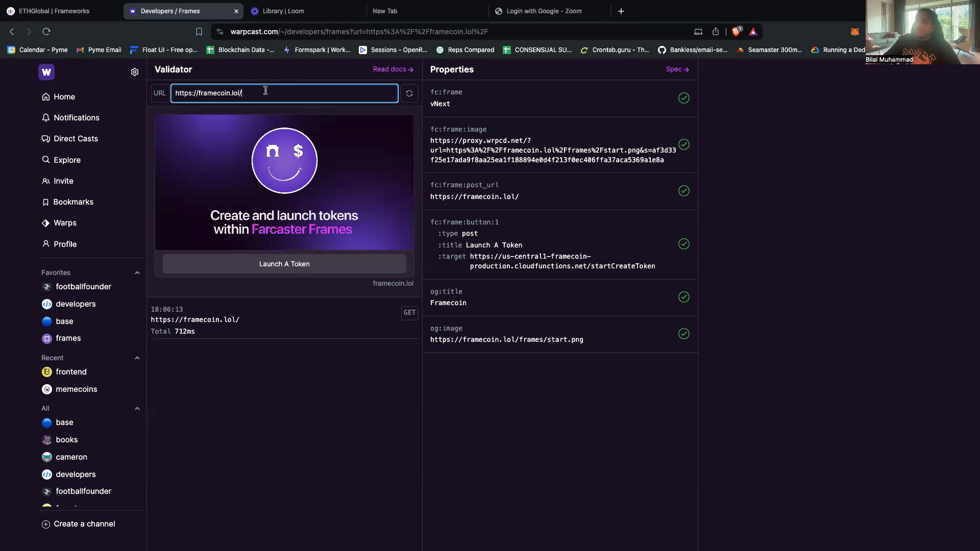Open frames channel
980x551 pixels.
(x=61, y=338)
